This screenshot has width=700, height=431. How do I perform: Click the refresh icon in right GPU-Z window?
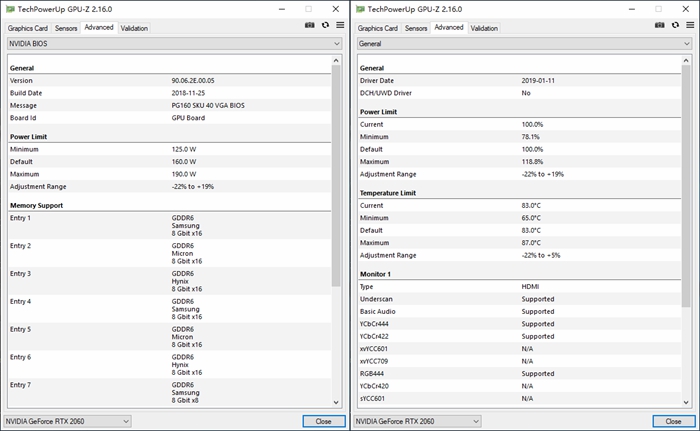click(675, 25)
